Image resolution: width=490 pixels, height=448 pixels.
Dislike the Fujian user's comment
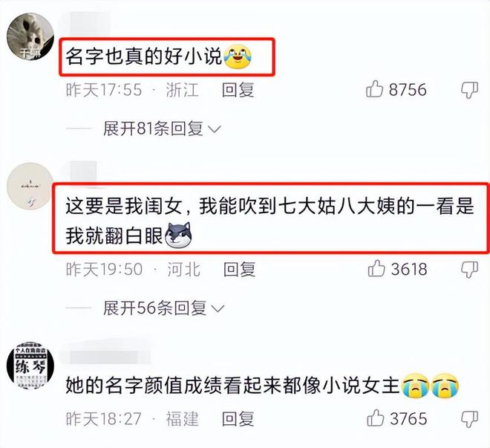point(470,419)
